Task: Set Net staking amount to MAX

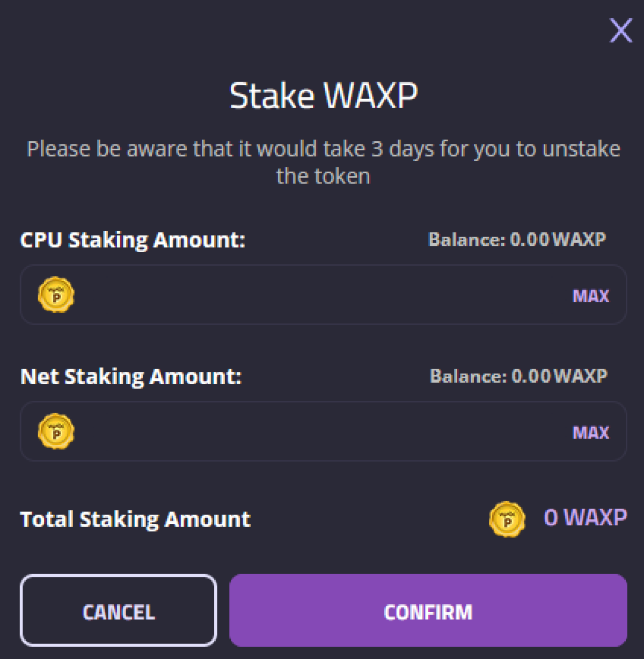Action: (591, 433)
